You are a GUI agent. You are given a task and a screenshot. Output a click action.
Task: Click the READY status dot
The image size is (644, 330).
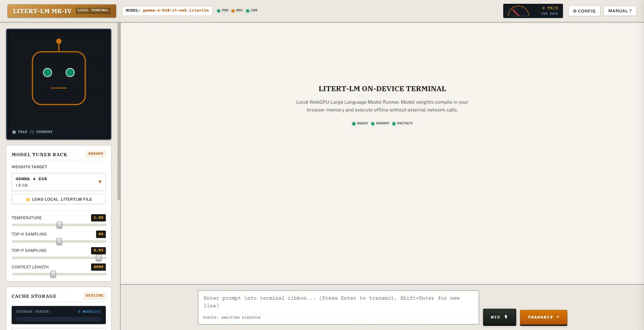(354, 124)
